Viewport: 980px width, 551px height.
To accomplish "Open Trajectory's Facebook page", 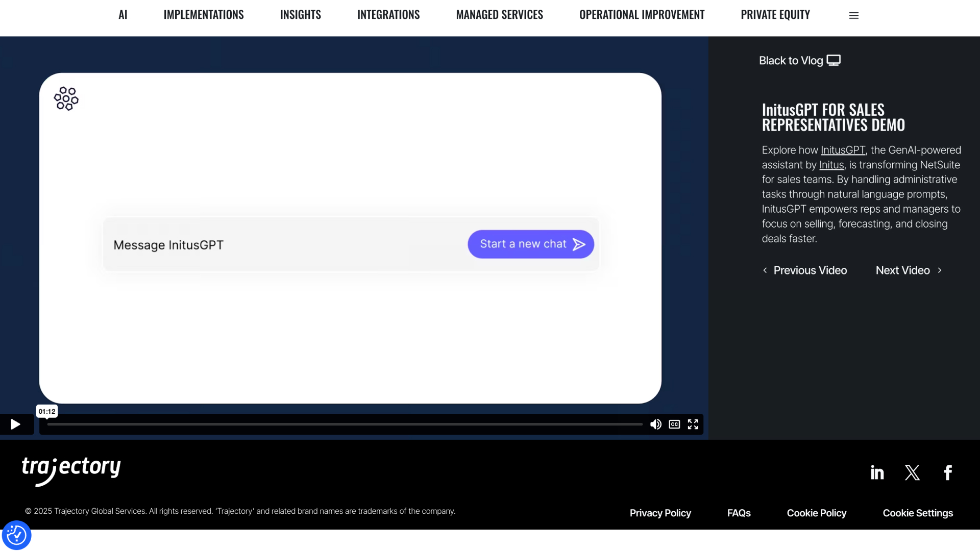I will coord(948,472).
